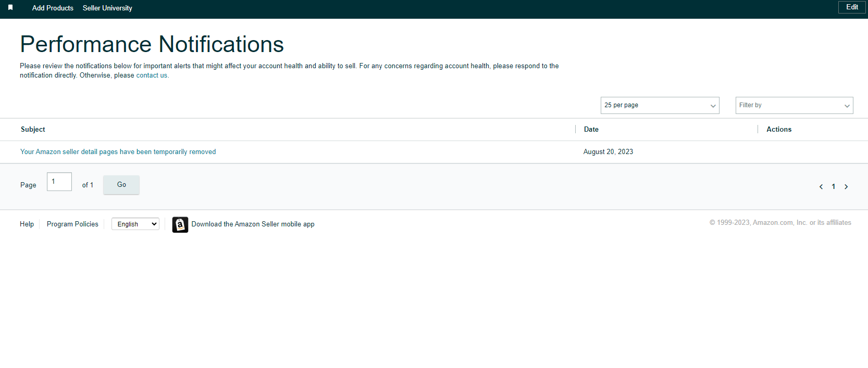Open the Add Products link
Image resolution: width=868 pixels, height=368 pixels.
53,8
